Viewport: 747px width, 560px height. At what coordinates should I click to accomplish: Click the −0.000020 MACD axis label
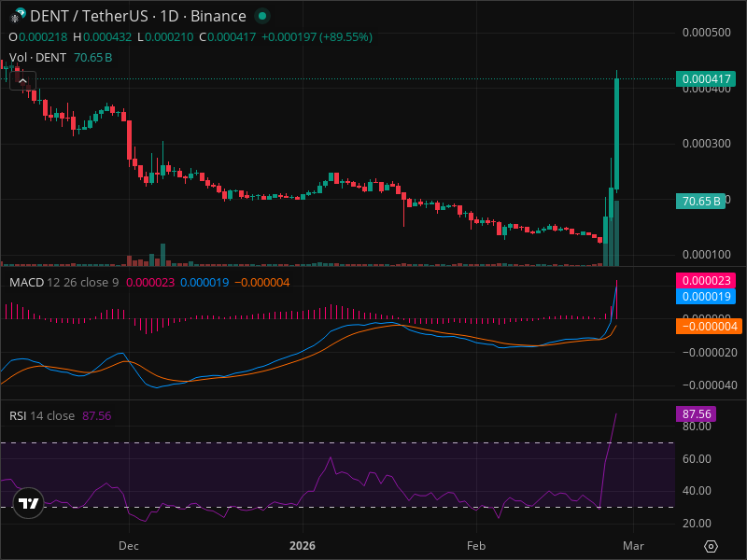coord(711,353)
